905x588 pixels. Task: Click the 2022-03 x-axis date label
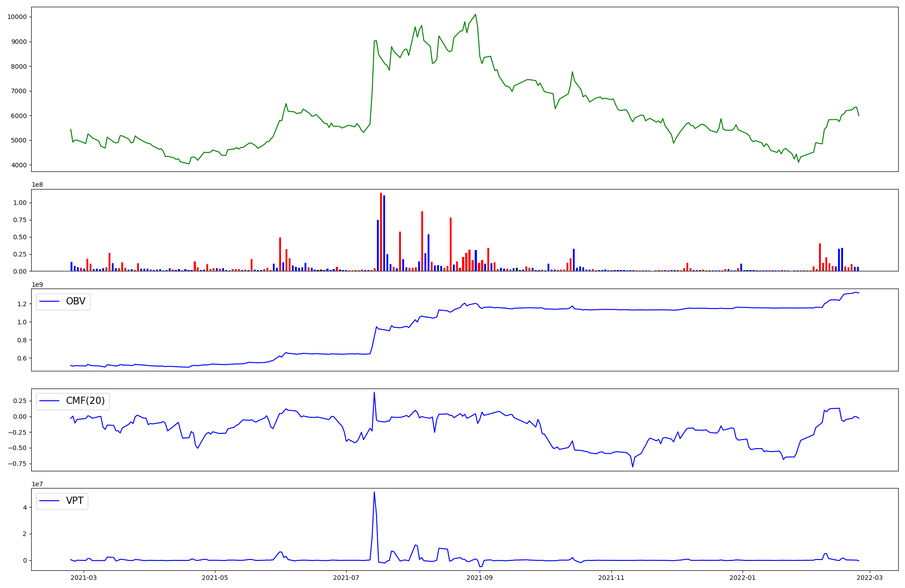[x=870, y=577]
